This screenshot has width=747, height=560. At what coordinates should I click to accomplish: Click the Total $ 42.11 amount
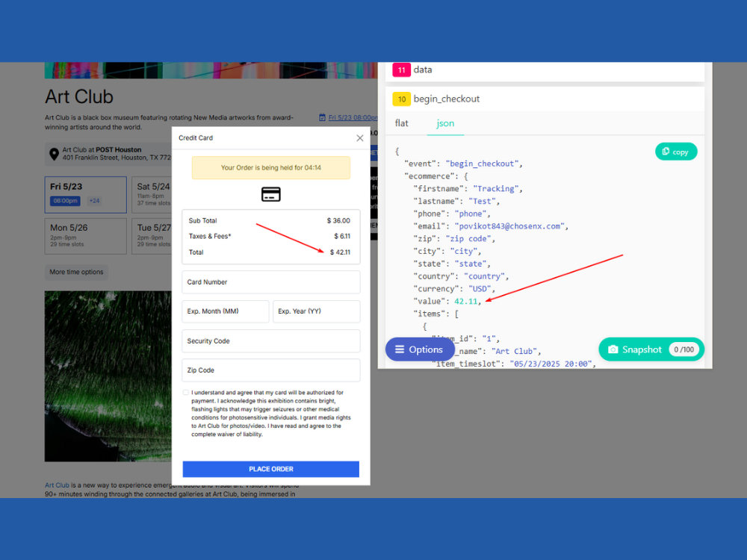[x=340, y=252]
